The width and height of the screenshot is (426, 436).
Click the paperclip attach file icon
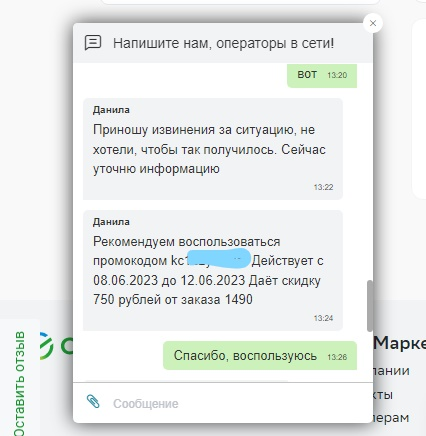click(93, 402)
